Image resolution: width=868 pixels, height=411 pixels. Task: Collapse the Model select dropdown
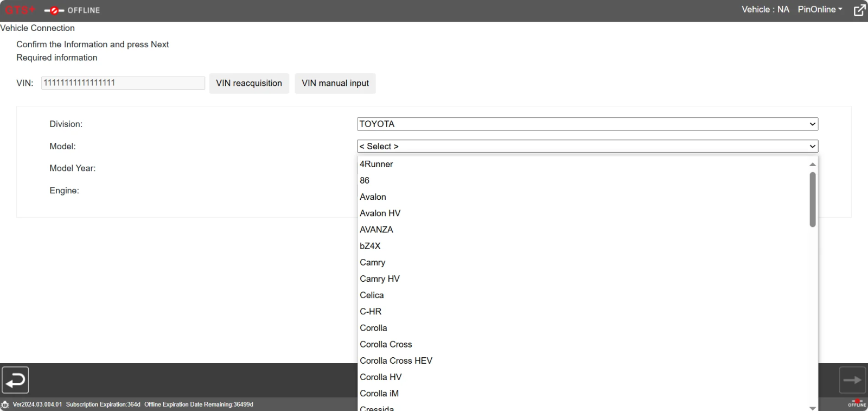click(x=587, y=147)
